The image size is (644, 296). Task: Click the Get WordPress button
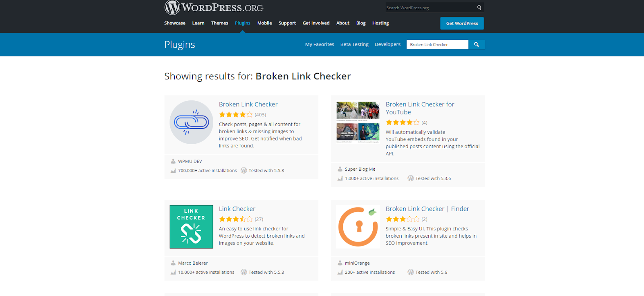coord(462,23)
